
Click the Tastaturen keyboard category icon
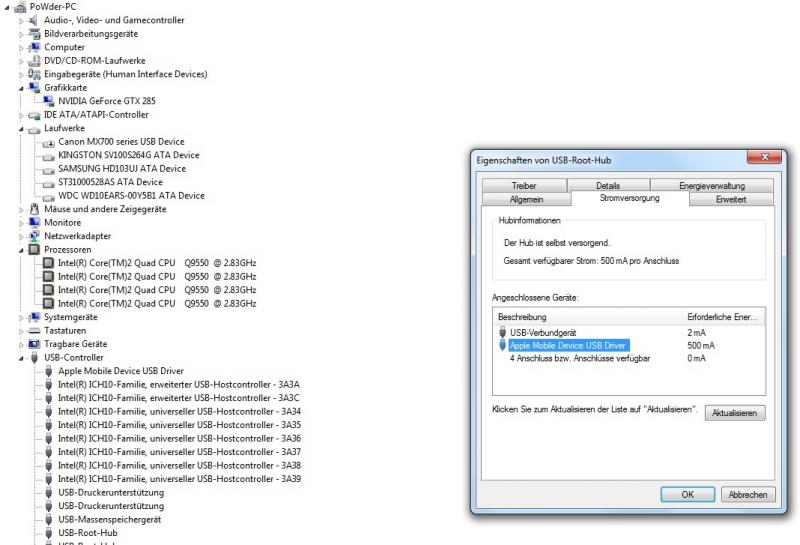click(35, 330)
